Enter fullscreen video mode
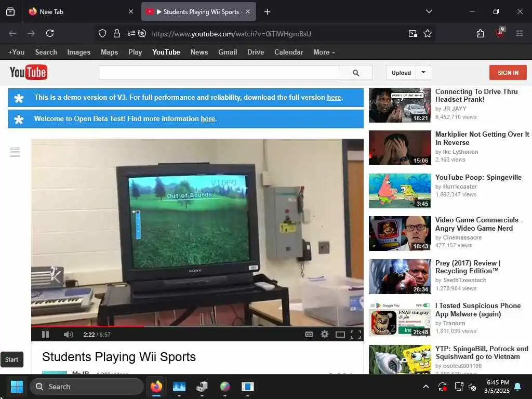The image size is (532, 399). [x=355, y=335]
